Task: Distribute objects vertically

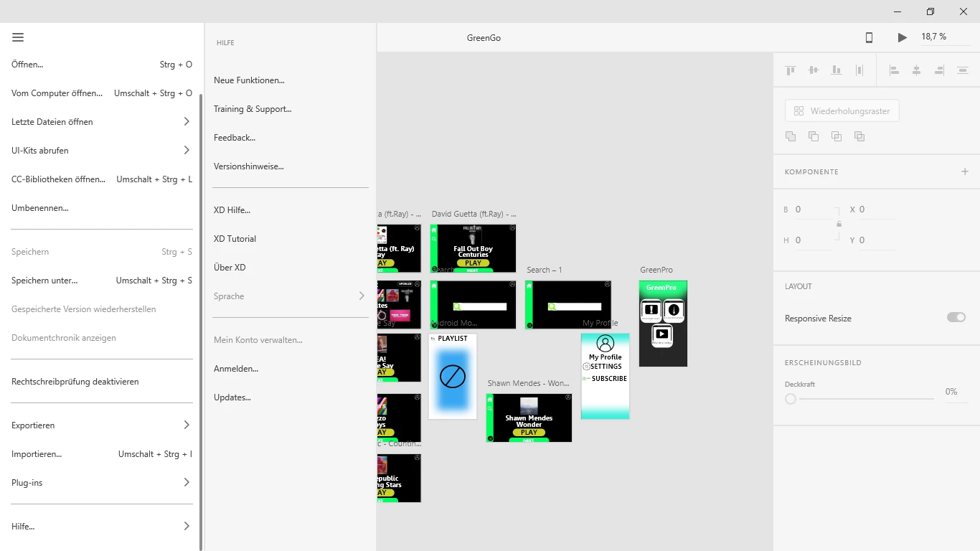Action: [859, 70]
